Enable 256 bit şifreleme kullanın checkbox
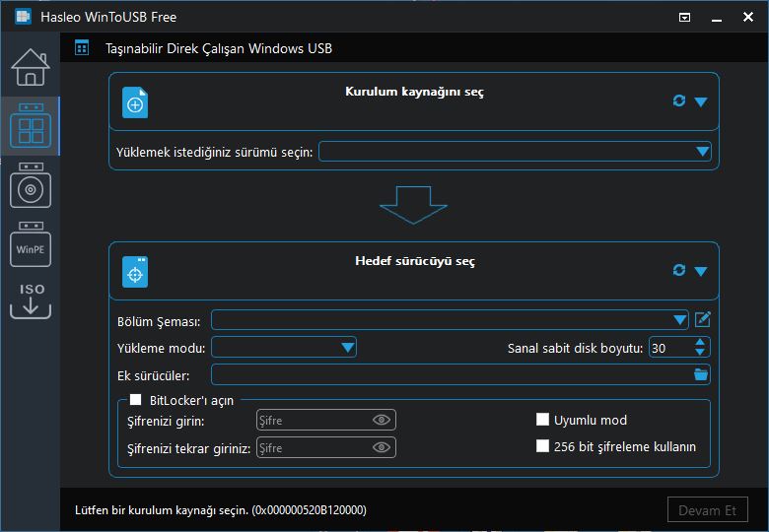 tap(542, 445)
